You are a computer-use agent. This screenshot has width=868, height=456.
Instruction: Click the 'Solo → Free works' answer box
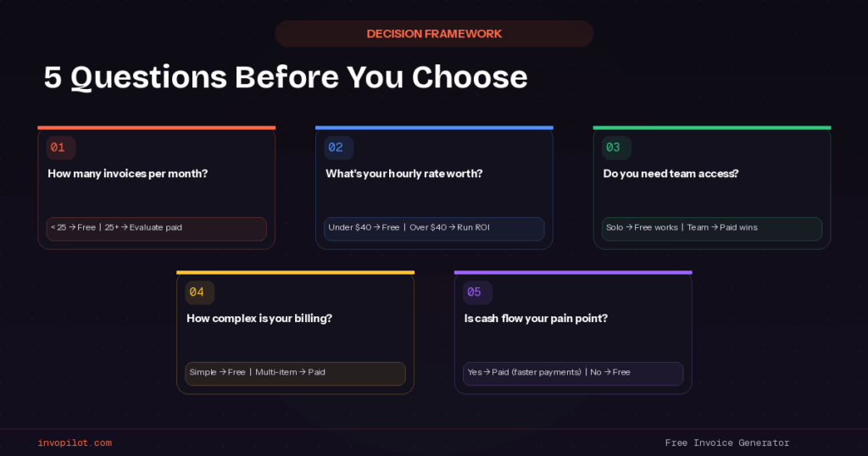point(712,228)
